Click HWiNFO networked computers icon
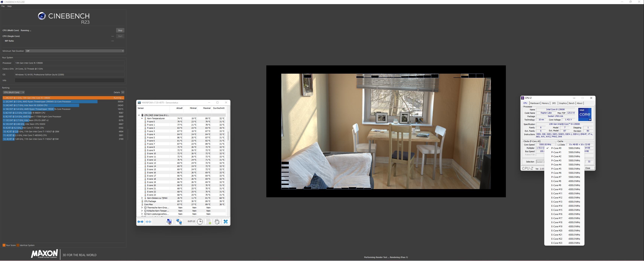644x261 pixels. (179, 222)
